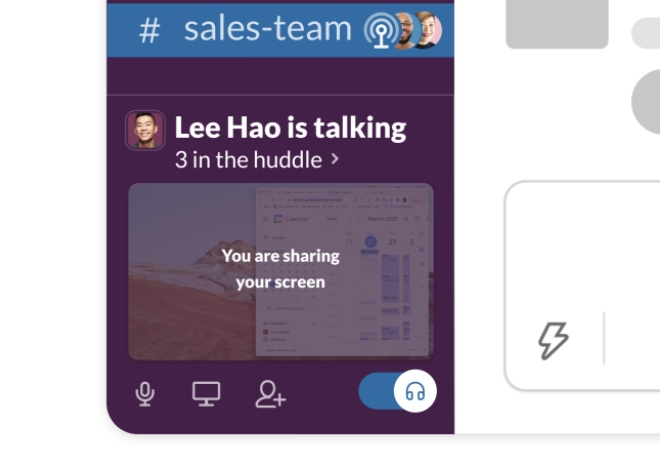Open the shared screen preview thumbnail

(281, 272)
